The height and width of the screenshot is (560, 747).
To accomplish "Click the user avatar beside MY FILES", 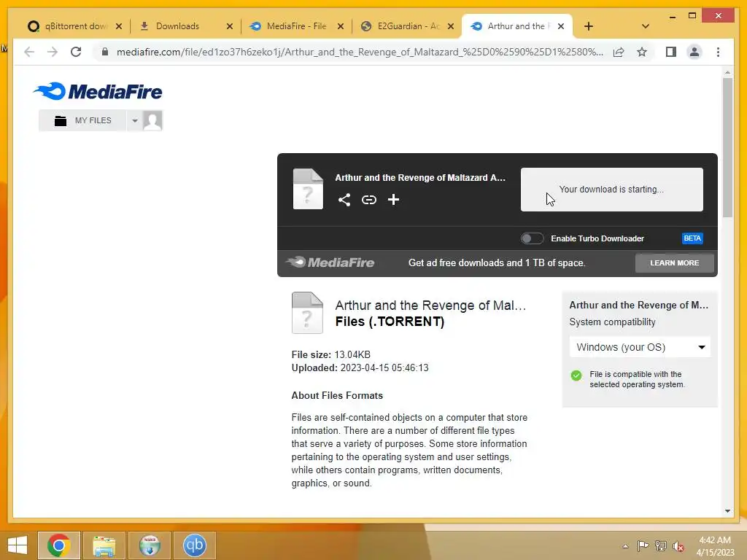I will (152, 120).
